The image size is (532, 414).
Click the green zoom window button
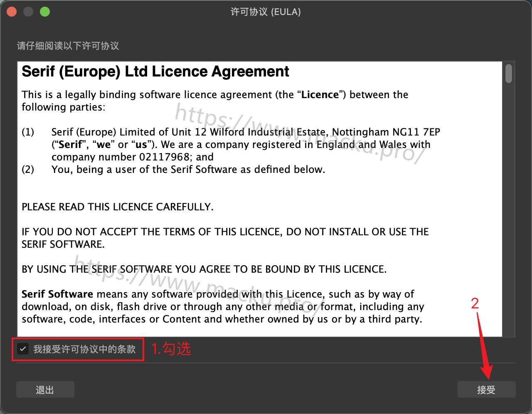click(x=45, y=12)
